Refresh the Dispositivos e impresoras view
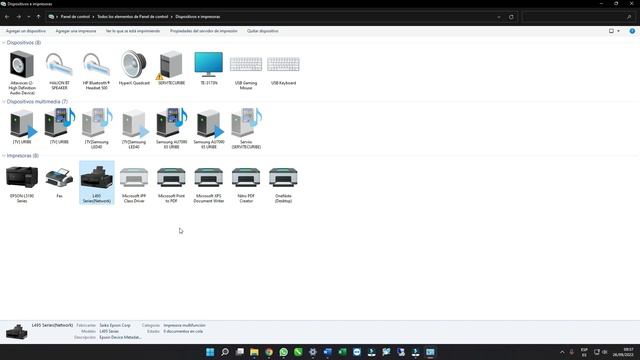Image resolution: width=640 pixels, height=360 pixels. (511, 17)
